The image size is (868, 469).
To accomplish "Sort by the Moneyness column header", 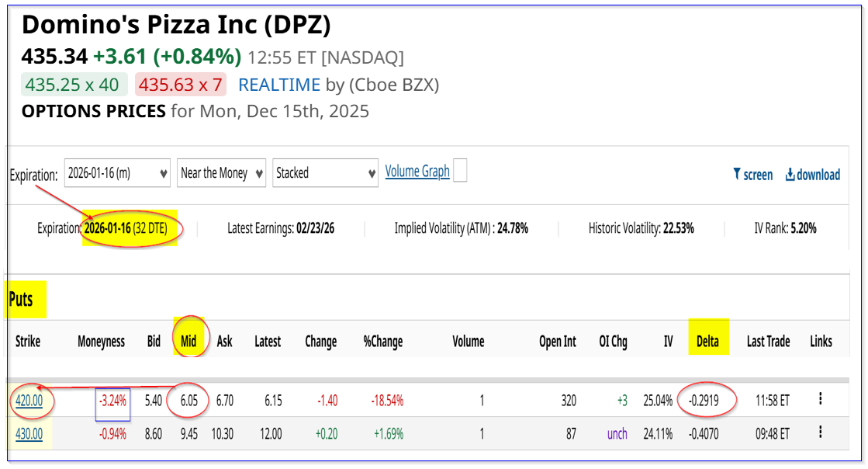I will coord(102,341).
